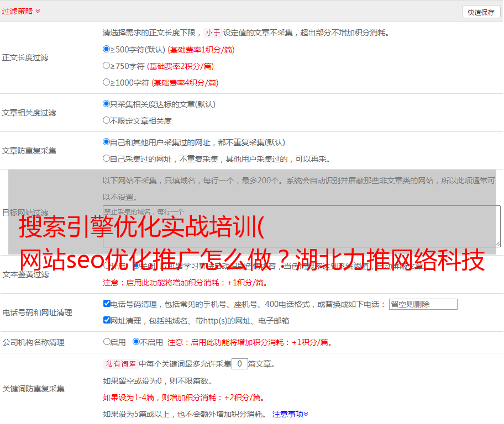
Task: Select 自己采集过的网址，不重复采集 option
Action: (x=106, y=158)
